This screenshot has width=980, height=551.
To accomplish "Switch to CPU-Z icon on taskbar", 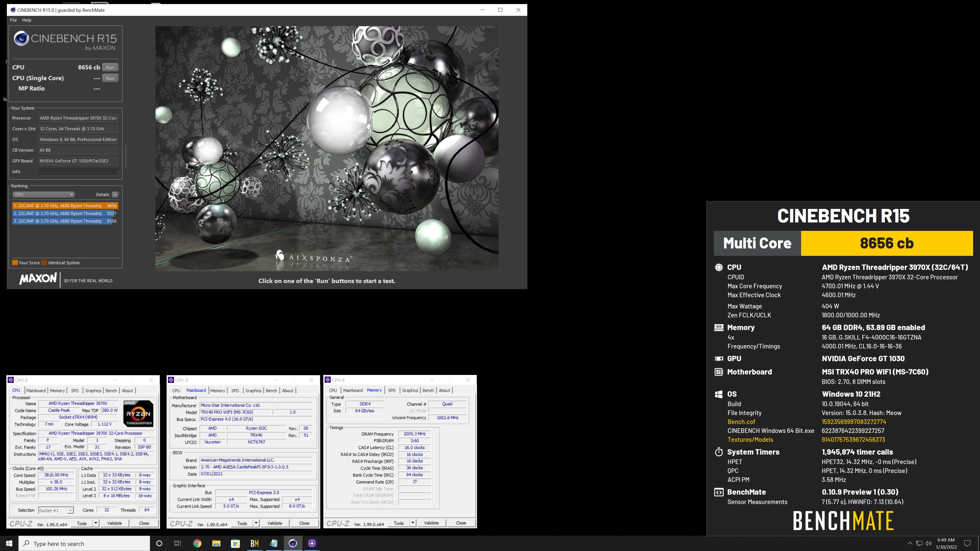I will pos(312,543).
